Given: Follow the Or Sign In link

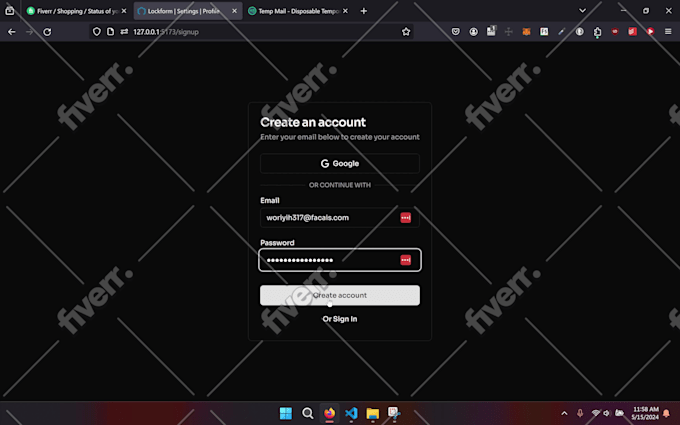Looking at the screenshot, I should pyautogui.click(x=340, y=319).
